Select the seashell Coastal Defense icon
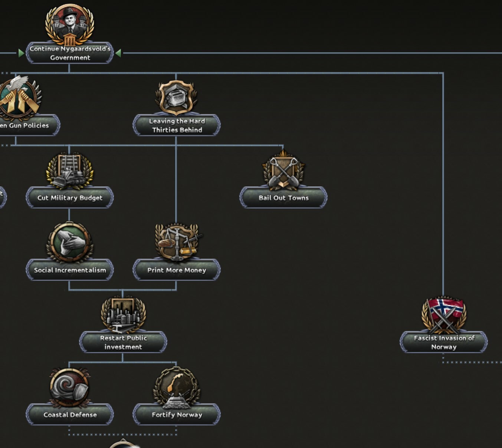This screenshot has width=502, height=448. pyautogui.click(x=69, y=387)
